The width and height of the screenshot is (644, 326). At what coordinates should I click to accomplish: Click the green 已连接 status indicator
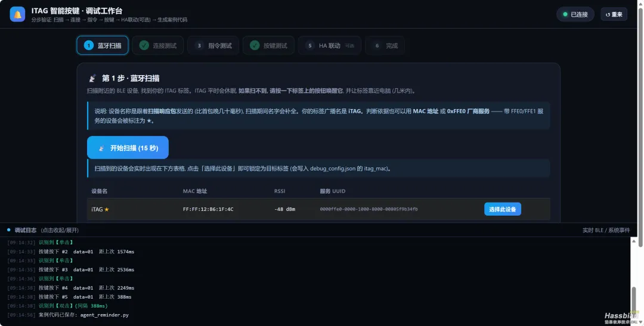(575, 14)
